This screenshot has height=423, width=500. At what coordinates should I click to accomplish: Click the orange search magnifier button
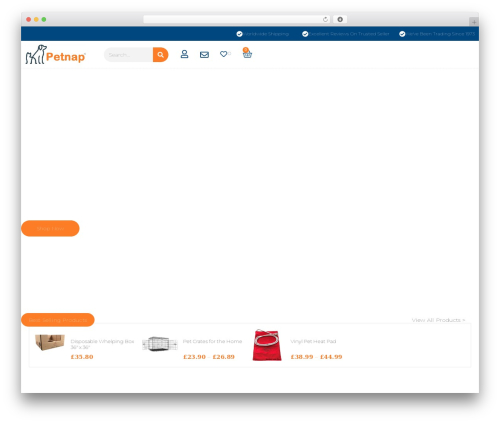coord(160,55)
